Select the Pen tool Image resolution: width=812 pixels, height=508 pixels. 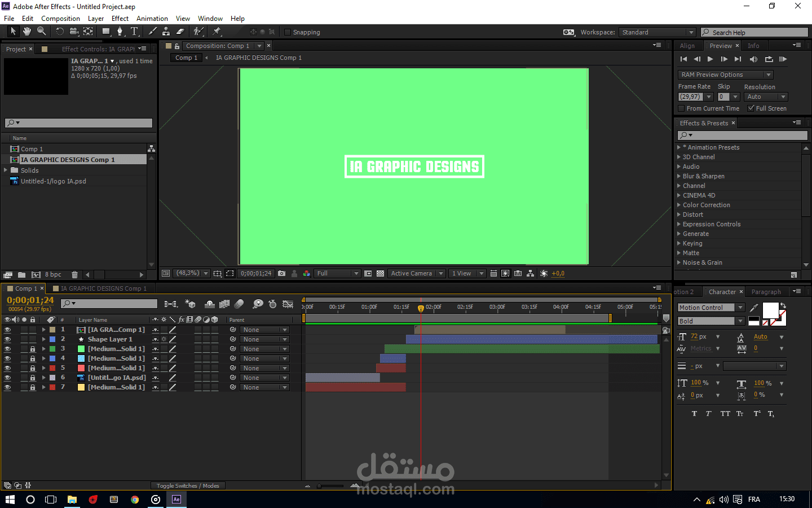pos(120,32)
